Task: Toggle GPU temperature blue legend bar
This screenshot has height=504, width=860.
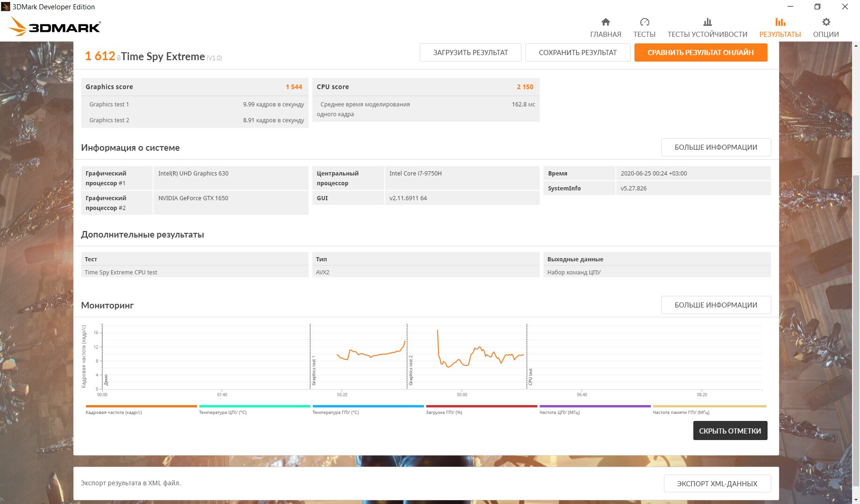Action: pyautogui.click(x=368, y=406)
